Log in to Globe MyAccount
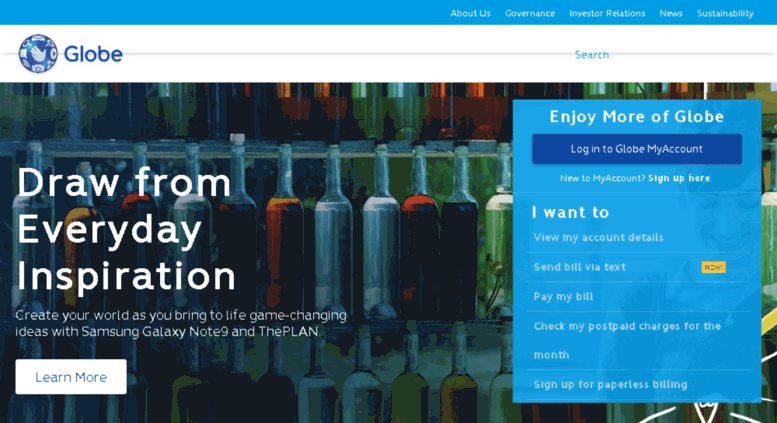777x423 pixels. point(637,149)
